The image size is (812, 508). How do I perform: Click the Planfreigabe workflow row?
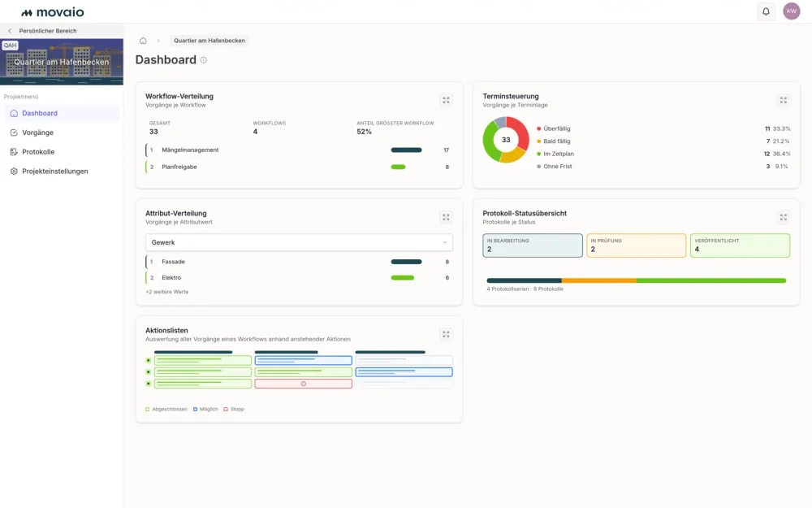[299, 167]
